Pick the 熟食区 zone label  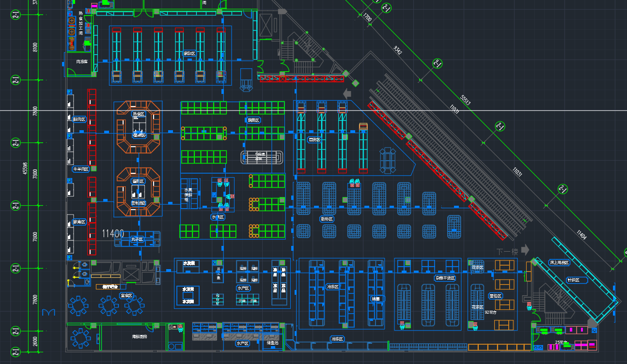pyautogui.click(x=139, y=114)
